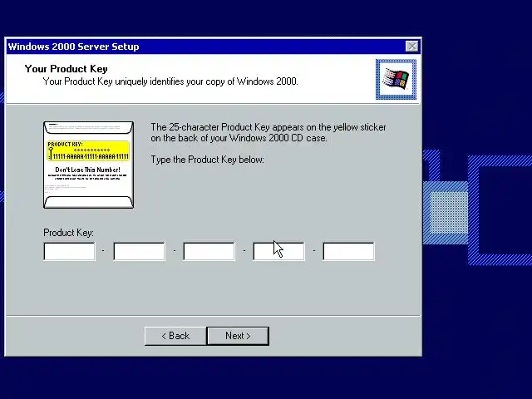Click the Windows 2000 Server Setup title bar
Screen dimensions: 532x399
pos(213,47)
